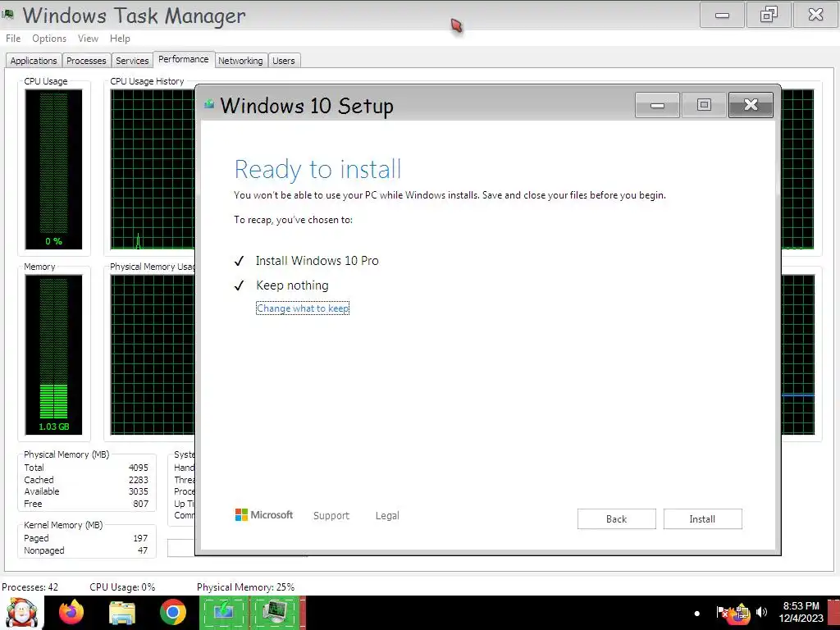Open File Explorer from the taskbar
This screenshot has height=630, width=840.
tap(122, 613)
